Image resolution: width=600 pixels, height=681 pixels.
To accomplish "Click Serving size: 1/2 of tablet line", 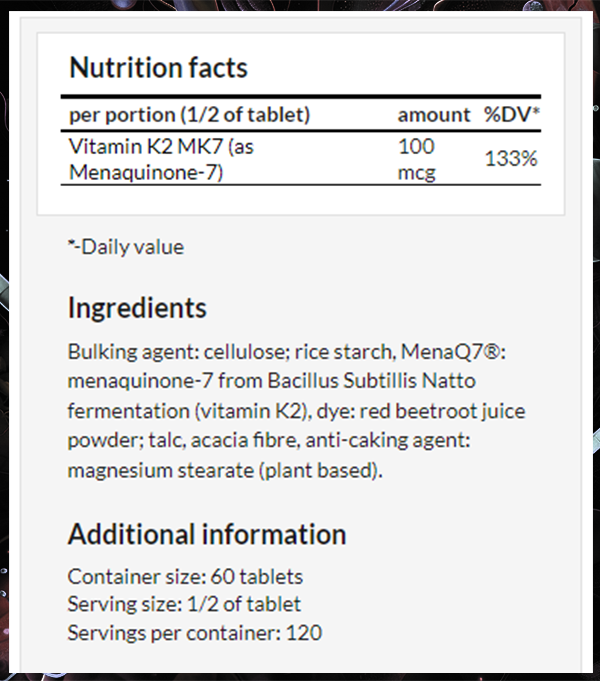I will tap(184, 604).
